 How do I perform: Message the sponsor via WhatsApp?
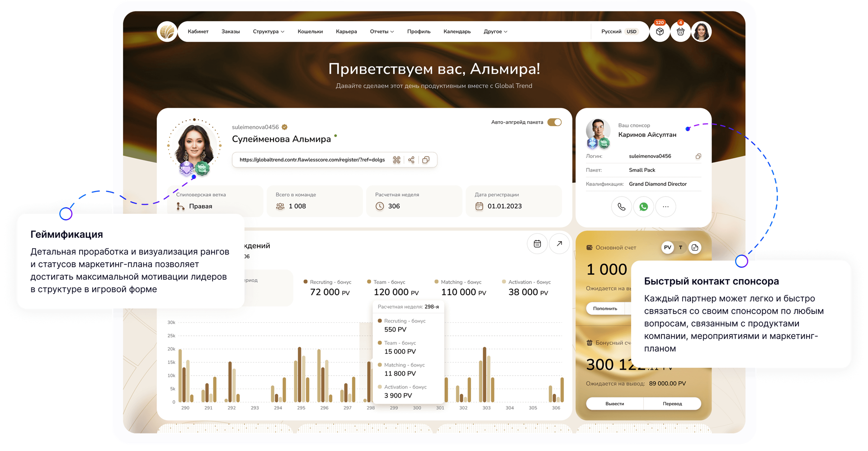tap(644, 207)
